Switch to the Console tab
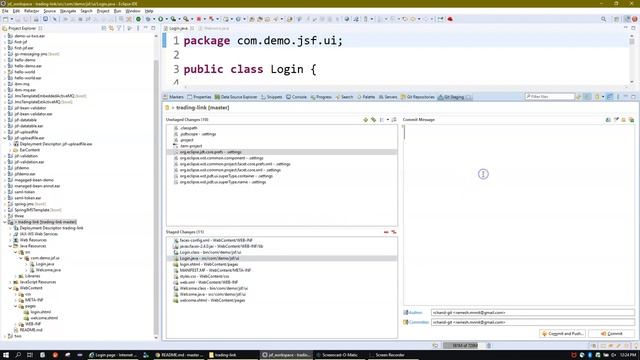640x360 pixels. [296, 97]
